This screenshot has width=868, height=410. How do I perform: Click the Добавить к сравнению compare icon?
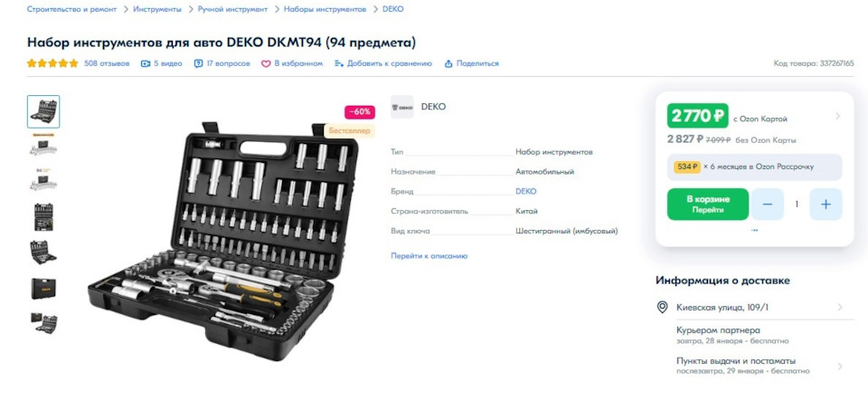pos(339,63)
